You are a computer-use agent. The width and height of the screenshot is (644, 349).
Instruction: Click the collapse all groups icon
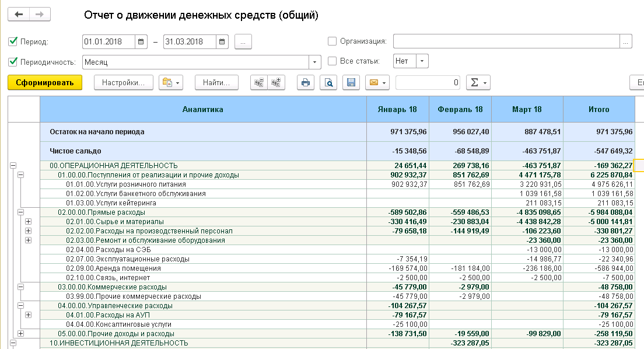[258, 83]
